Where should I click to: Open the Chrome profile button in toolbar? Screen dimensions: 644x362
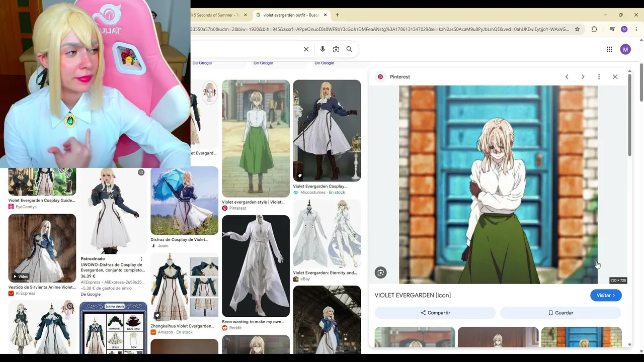point(624,29)
